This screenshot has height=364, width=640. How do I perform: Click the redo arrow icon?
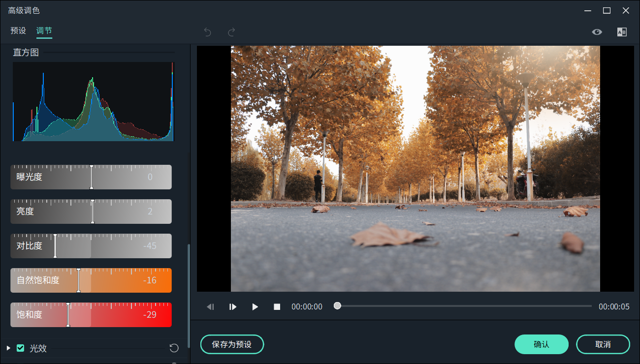231,32
